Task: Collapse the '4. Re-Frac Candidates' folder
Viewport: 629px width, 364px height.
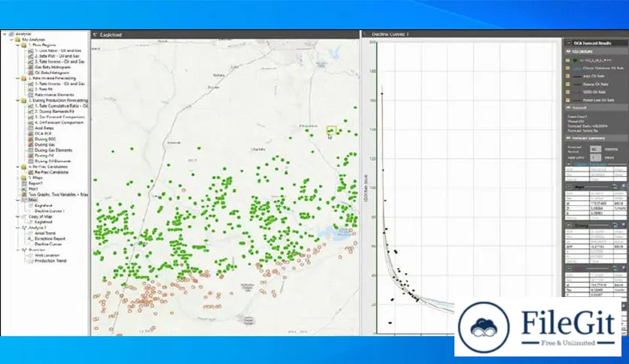Action: click(x=18, y=166)
